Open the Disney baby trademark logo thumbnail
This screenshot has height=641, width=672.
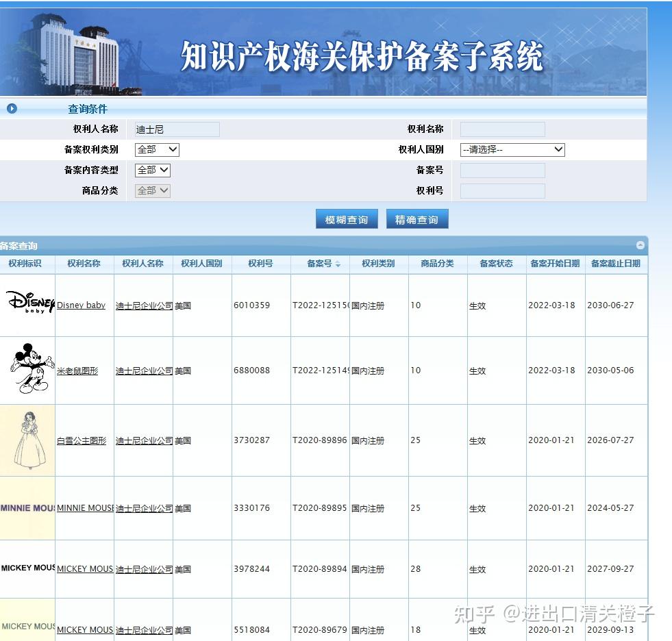(30, 303)
